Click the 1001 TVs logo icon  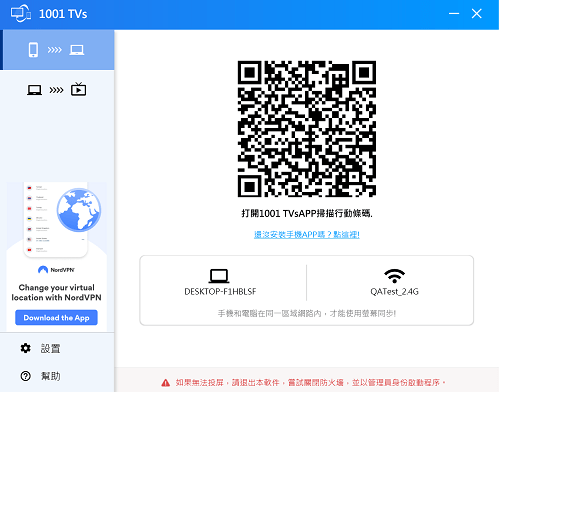coord(21,14)
